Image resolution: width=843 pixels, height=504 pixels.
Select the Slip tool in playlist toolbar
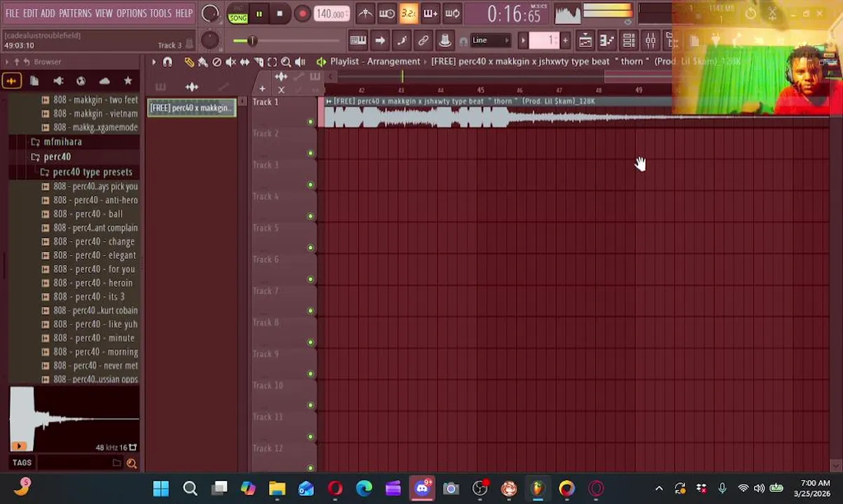(244, 62)
